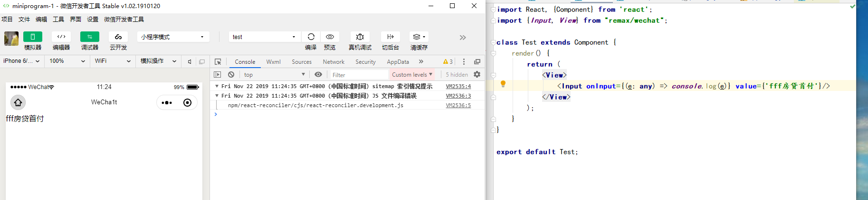Open the 界面 menu
Image resolution: width=868 pixels, height=200 pixels.
[76, 19]
